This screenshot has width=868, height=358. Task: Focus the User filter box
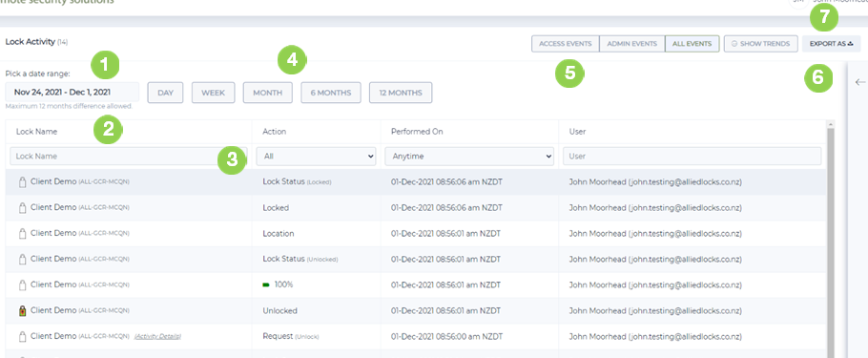(692, 157)
